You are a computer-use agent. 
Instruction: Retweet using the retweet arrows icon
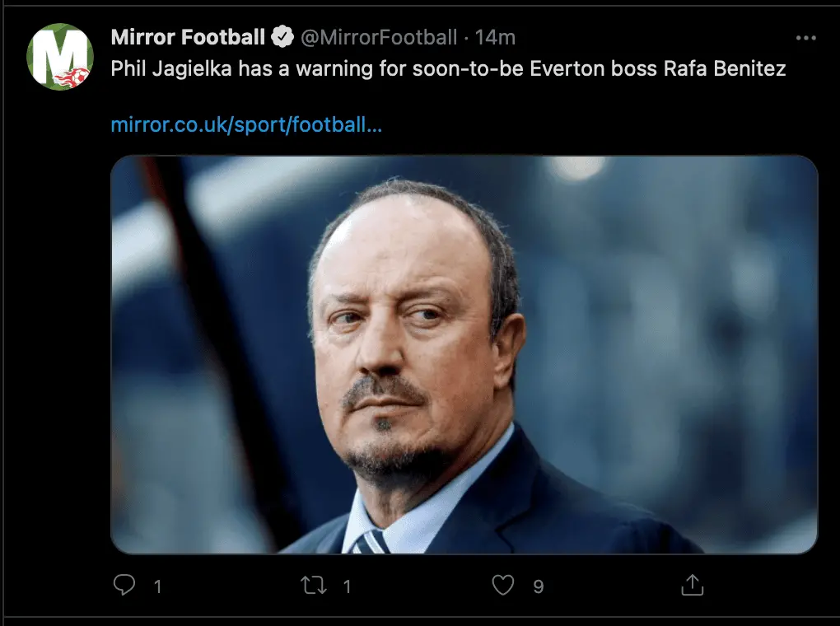click(312, 586)
